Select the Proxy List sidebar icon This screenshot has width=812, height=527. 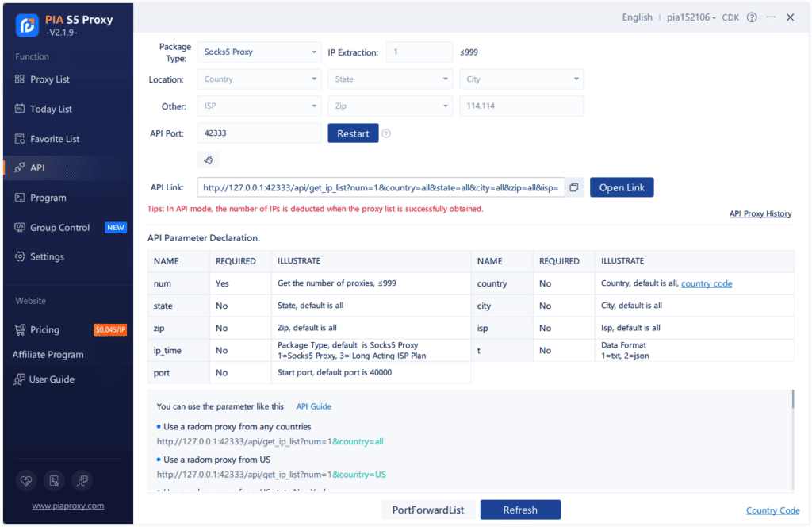(x=19, y=79)
